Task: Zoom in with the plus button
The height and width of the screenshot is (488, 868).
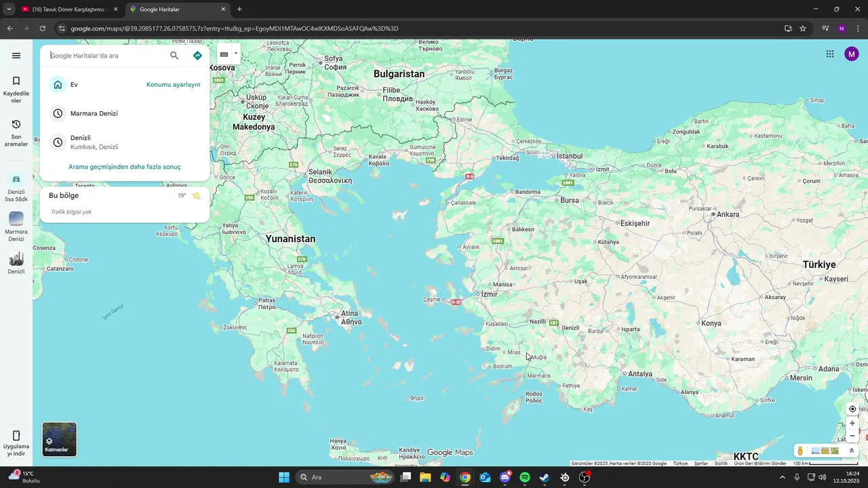Action: [x=852, y=423]
